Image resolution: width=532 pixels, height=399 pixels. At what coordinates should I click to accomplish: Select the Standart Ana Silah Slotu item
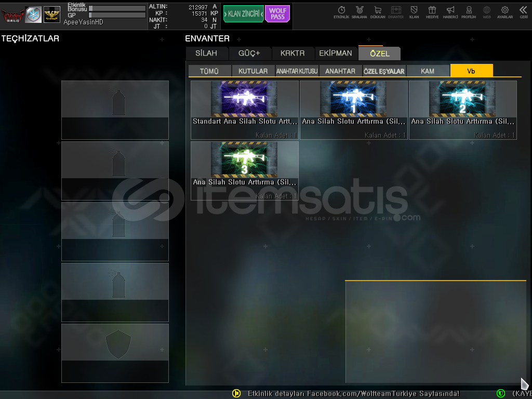pyautogui.click(x=245, y=110)
